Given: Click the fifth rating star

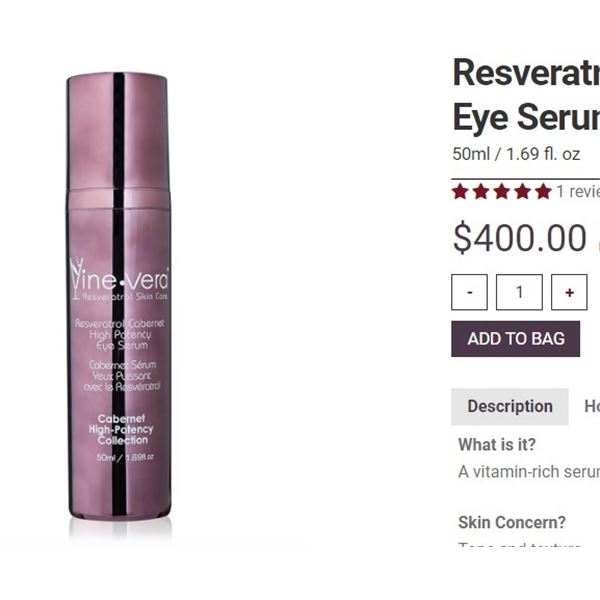Looking at the screenshot, I should [x=543, y=191].
